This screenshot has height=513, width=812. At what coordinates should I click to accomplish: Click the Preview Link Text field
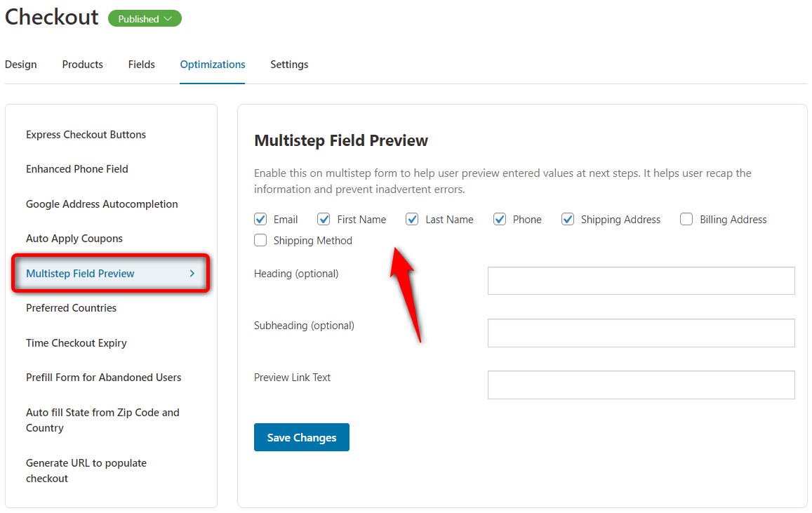tap(641, 385)
